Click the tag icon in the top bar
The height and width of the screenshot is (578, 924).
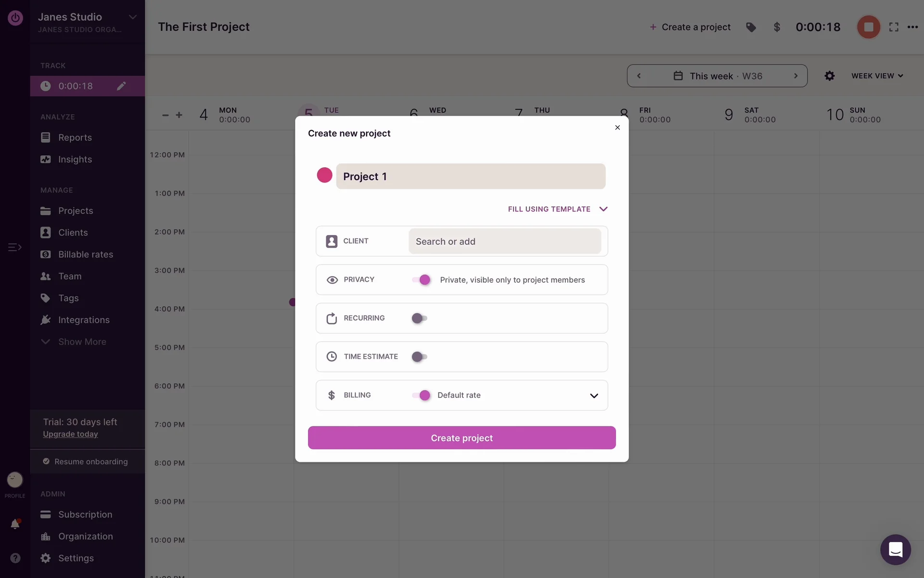click(751, 27)
